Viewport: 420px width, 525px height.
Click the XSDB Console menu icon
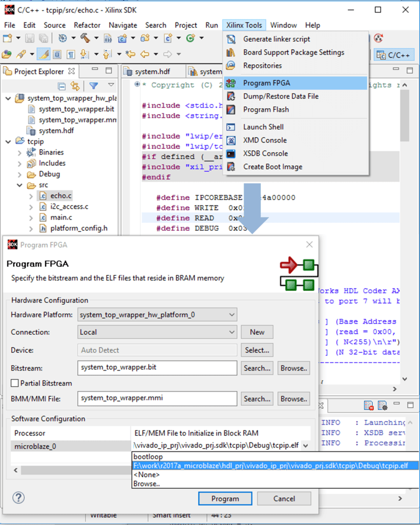click(231, 153)
